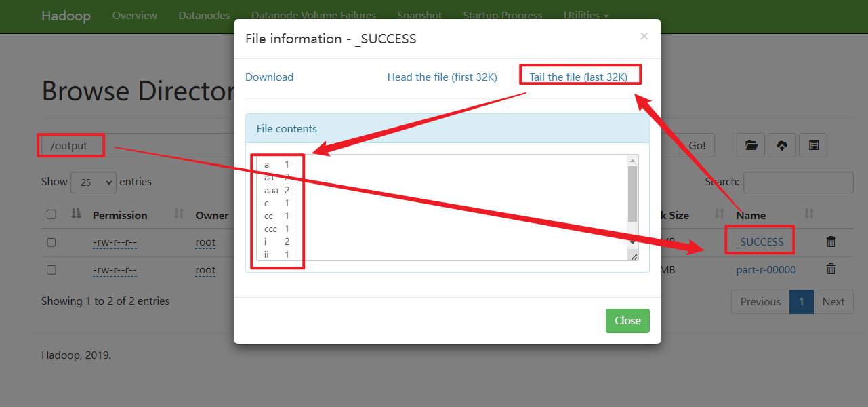
Task: Click the Hadoop brand link
Action: point(66,16)
